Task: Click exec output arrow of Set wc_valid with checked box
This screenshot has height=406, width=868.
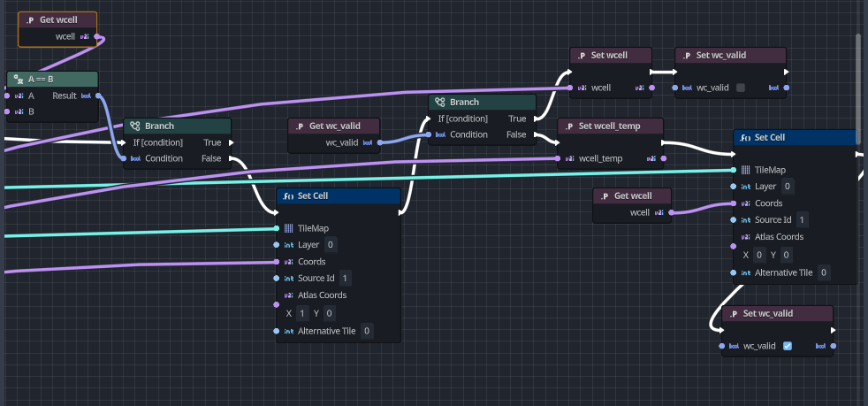Action: coord(834,330)
